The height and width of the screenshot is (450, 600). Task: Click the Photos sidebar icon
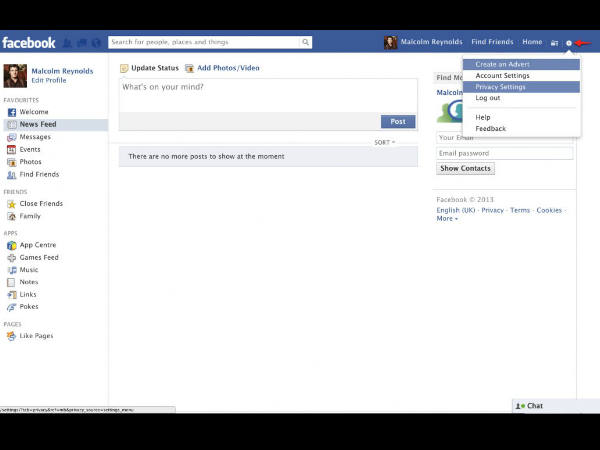tap(12, 162)
